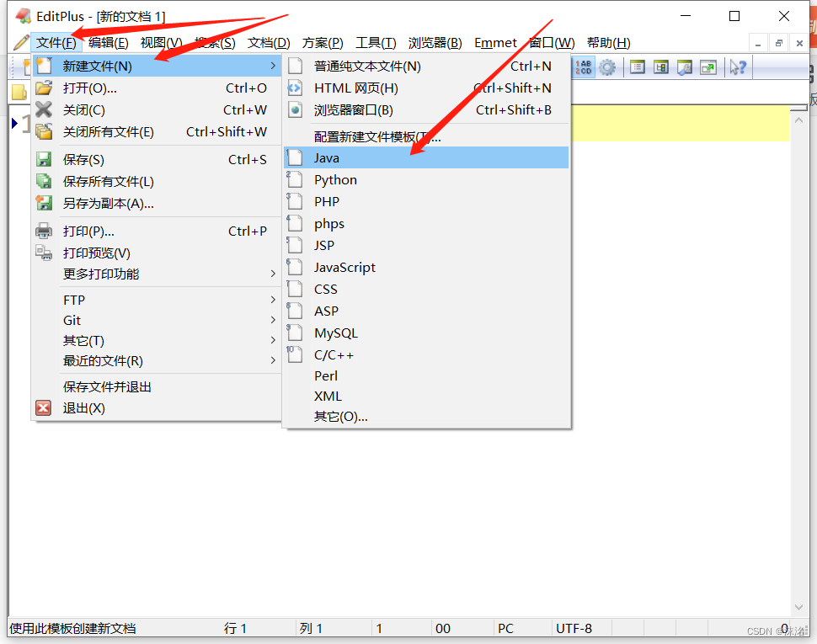
Task: Click the scrollbar up arrow
Action: tap(798, 120)
